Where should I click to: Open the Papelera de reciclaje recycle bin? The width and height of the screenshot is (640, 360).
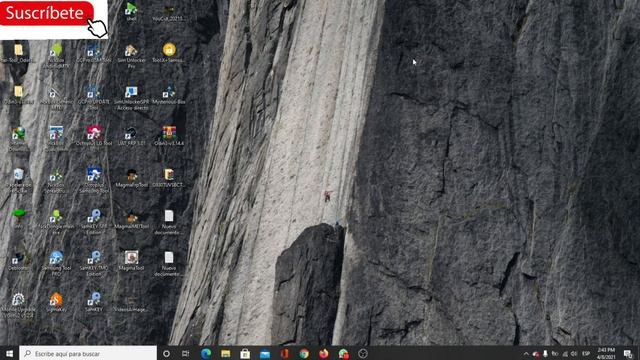18,180
